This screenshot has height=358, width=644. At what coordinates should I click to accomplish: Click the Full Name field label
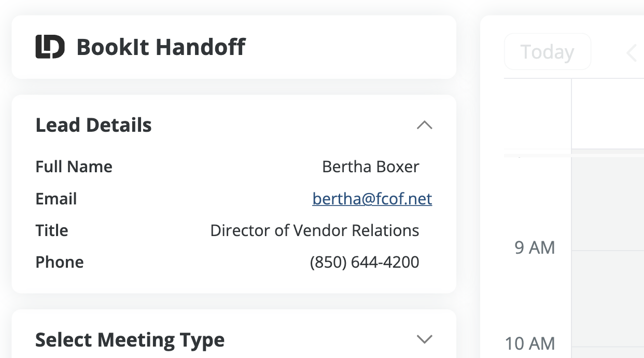pos(74,167)
